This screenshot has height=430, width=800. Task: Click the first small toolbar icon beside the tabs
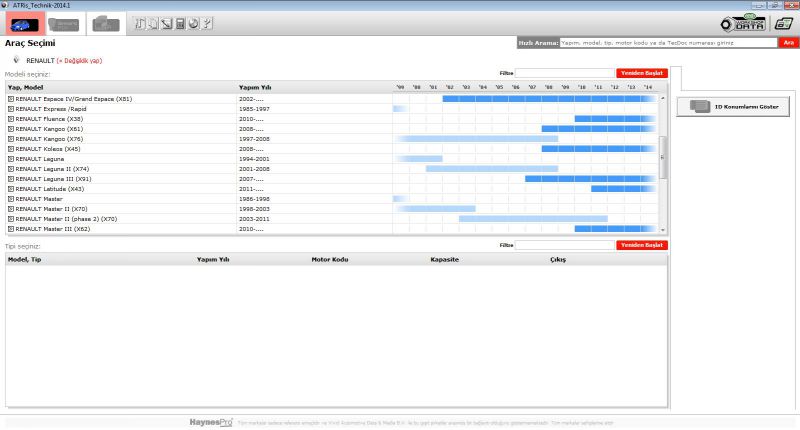[140, 23]
